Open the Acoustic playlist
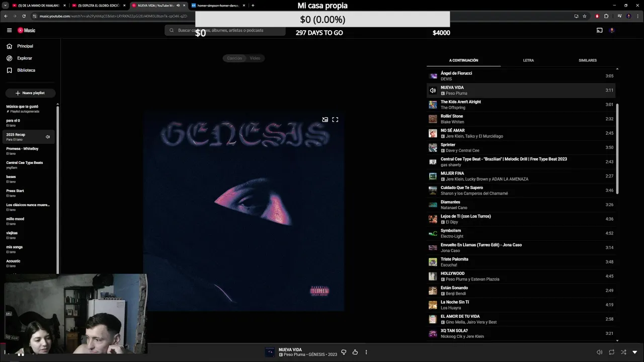Image resolution: width=644 pixels, height=362 pixels. tap(30, 263)
